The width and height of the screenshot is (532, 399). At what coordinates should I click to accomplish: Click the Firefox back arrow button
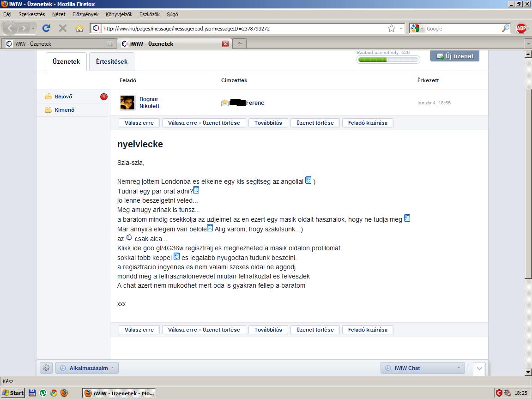[x=10, y=28]
